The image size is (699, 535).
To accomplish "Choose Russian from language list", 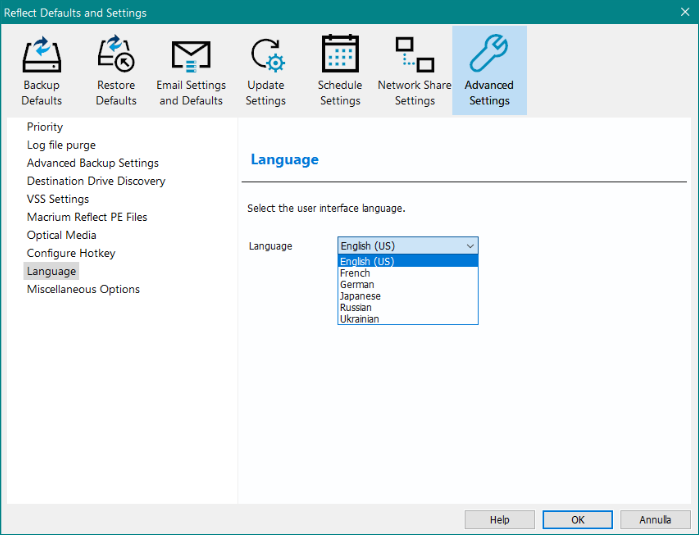I will coord(408,308).
